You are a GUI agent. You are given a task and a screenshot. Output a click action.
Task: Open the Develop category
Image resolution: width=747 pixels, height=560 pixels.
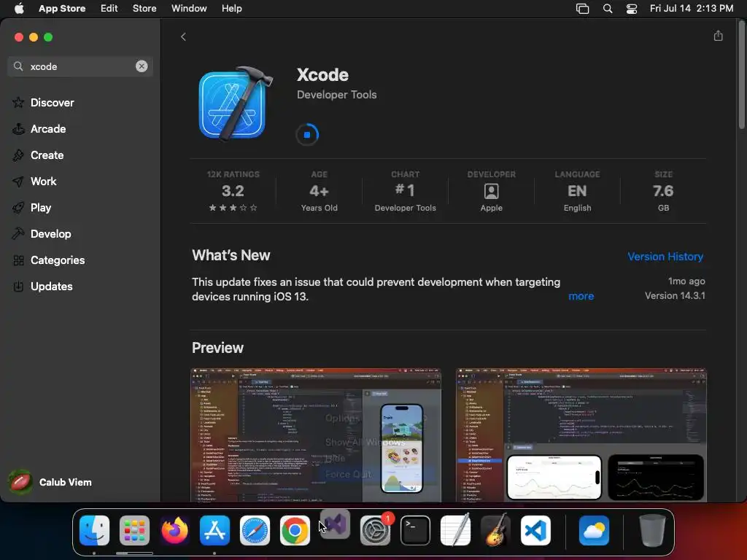click(50, 233)
